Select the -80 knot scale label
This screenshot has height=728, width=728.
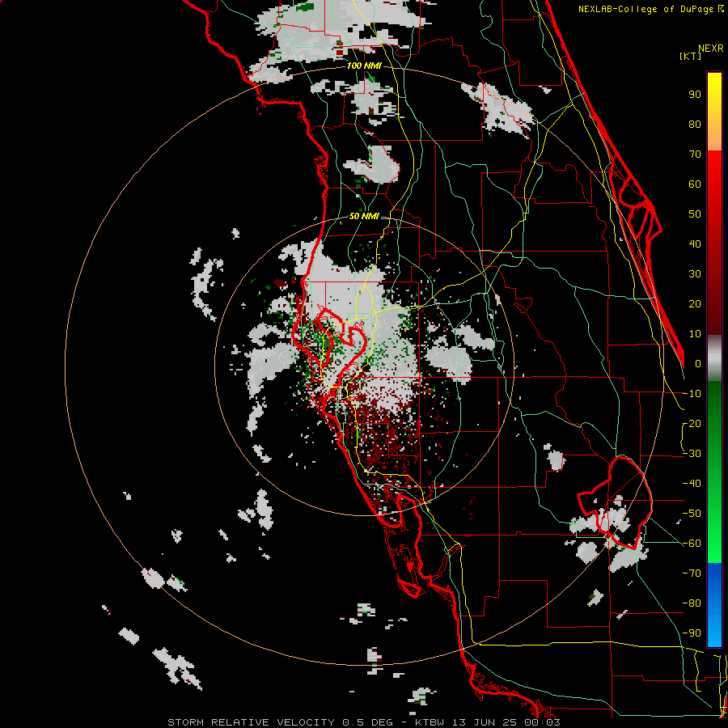[692, 603]
